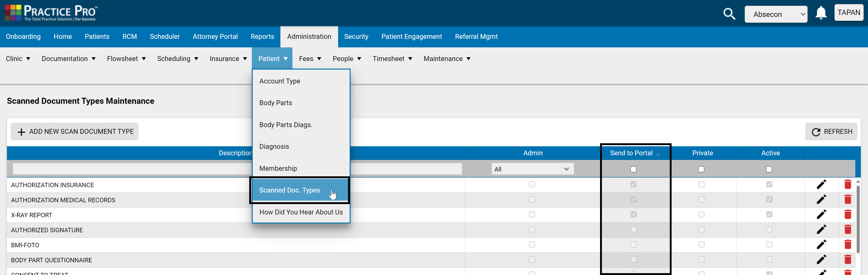Click the table vertical scrollbar
Image resolution: width=868 pixels, height=275 pixels.
(858, 219)
